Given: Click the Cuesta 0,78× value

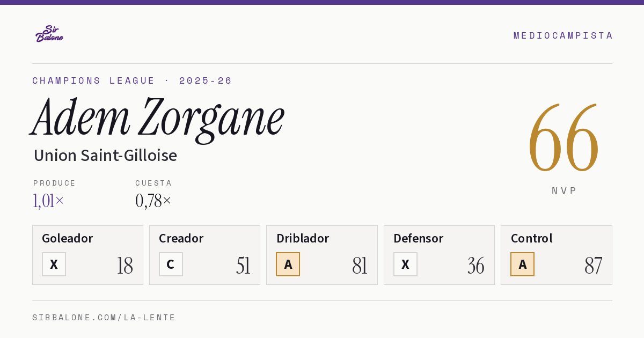Looking at the screenshot, I should (153, 201).
